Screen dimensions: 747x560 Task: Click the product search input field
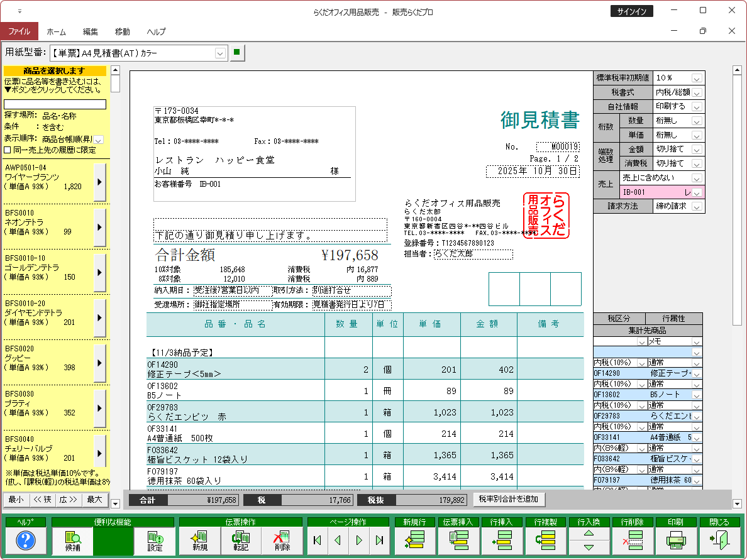coord(55,104)
